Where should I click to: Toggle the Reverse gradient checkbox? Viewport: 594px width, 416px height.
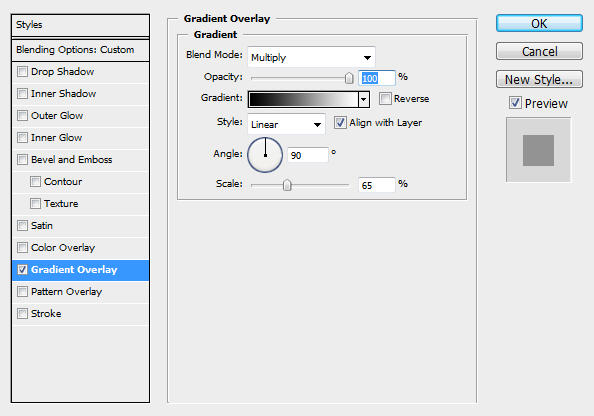pyautogui.click(x=385, y=99)
